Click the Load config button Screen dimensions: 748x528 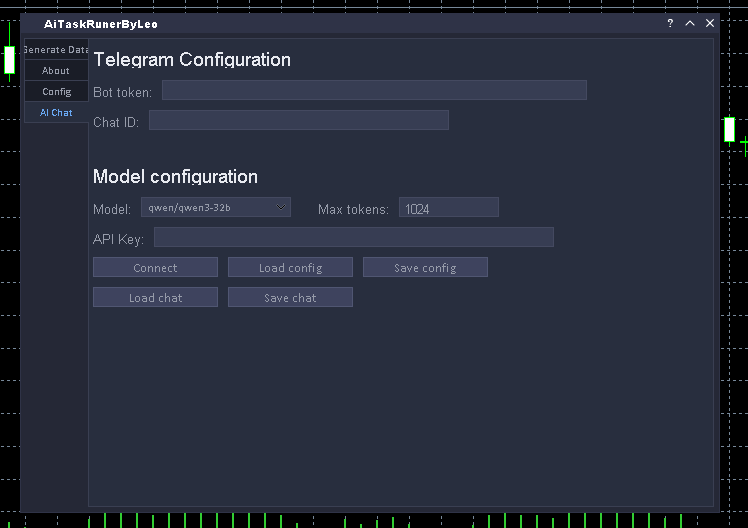pos(290,268)
